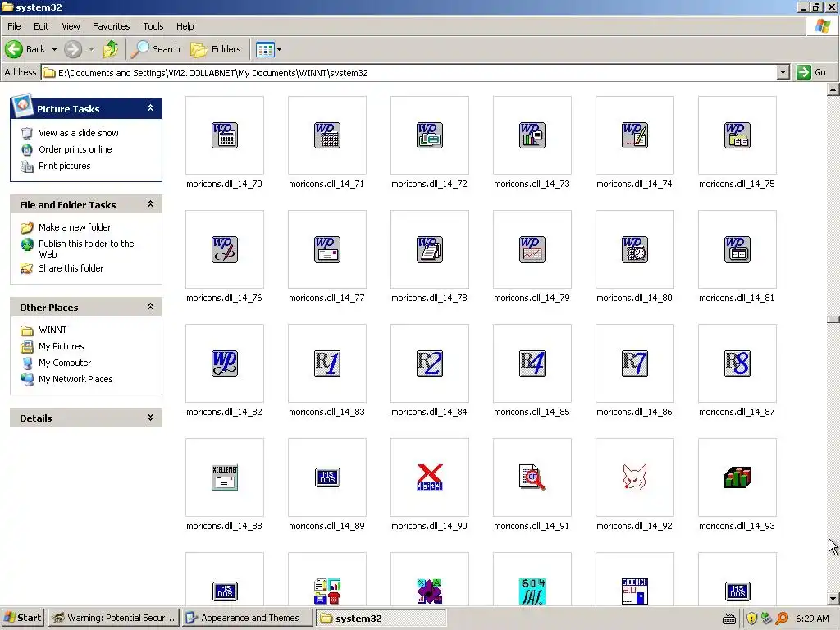The image size is (840, 630).
Task: Select the MS-DOS icon moricons.dll_14_89
Action: pos(327,478)
